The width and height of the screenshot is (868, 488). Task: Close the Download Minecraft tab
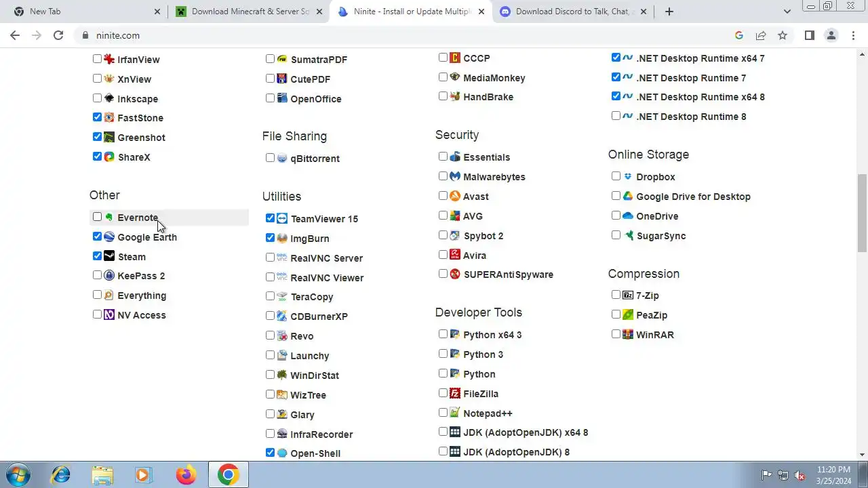[319, 12]
